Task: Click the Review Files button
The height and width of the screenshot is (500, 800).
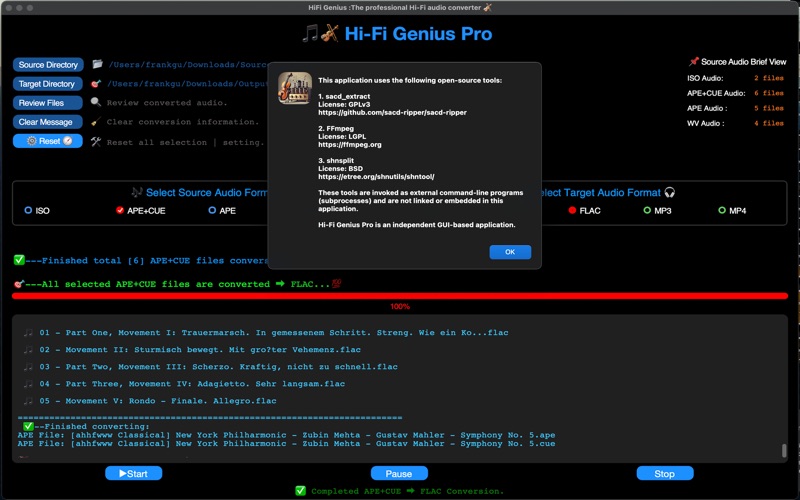Action: (x=47, y=103)
